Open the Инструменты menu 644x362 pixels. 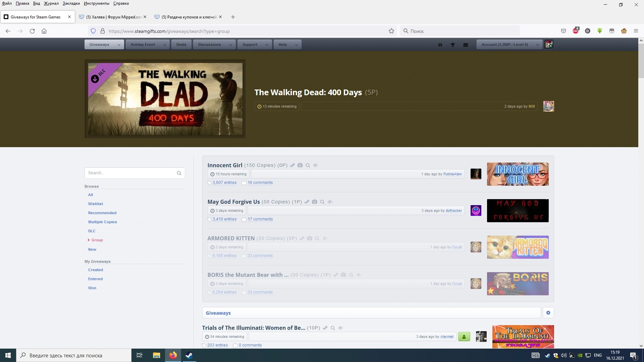97,3
